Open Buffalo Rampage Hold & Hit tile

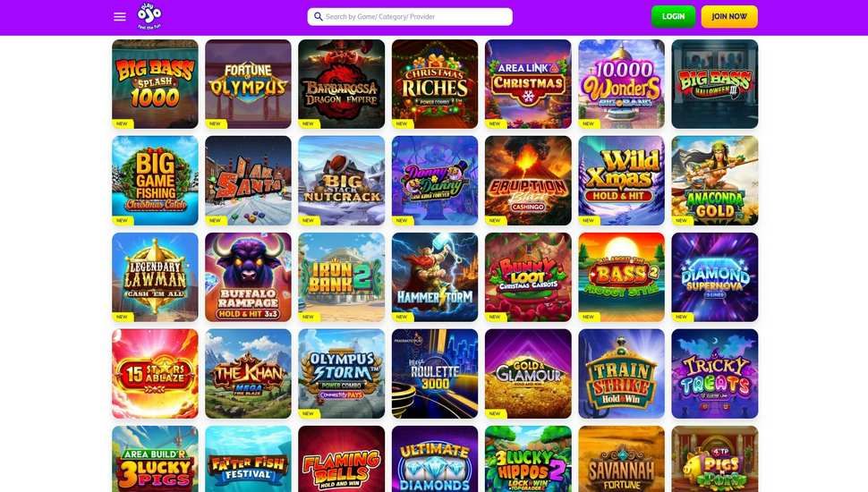click(x=248, y=277)
